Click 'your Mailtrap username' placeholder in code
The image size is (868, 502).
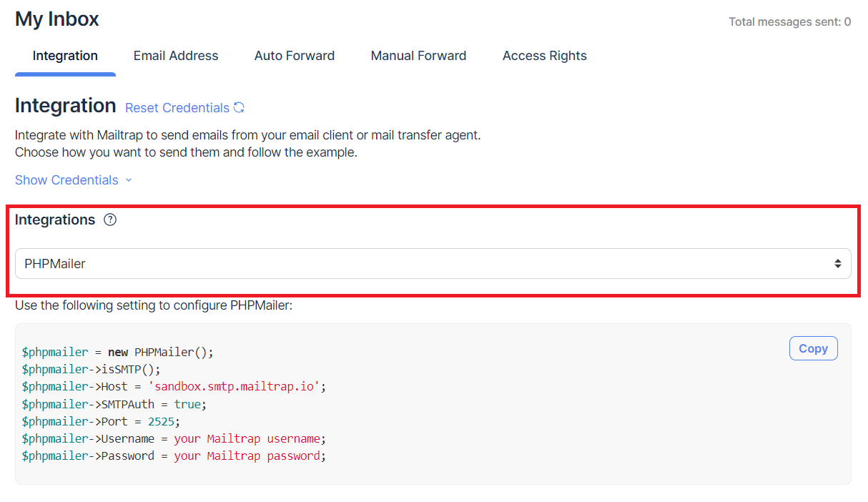pyautogui.click(x=247, y=438)
